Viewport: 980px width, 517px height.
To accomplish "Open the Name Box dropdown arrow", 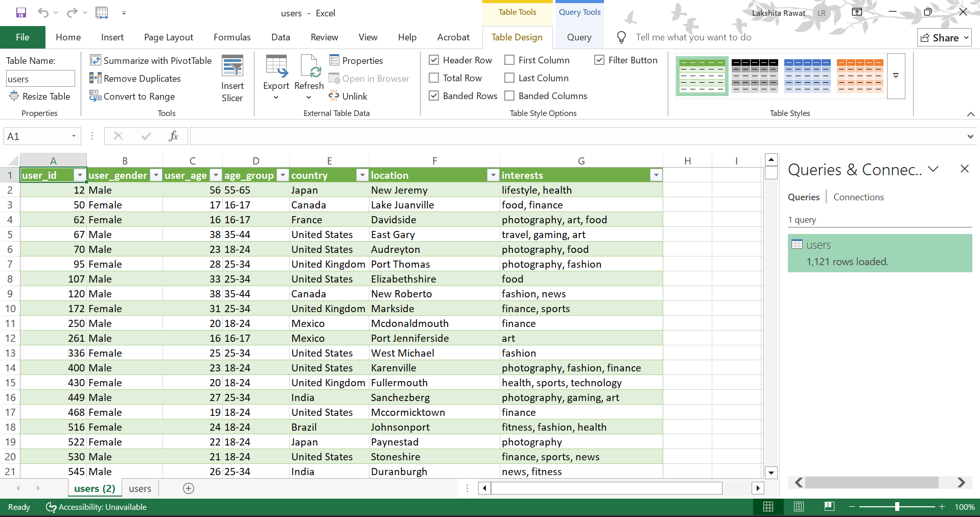I will point(74,136).
